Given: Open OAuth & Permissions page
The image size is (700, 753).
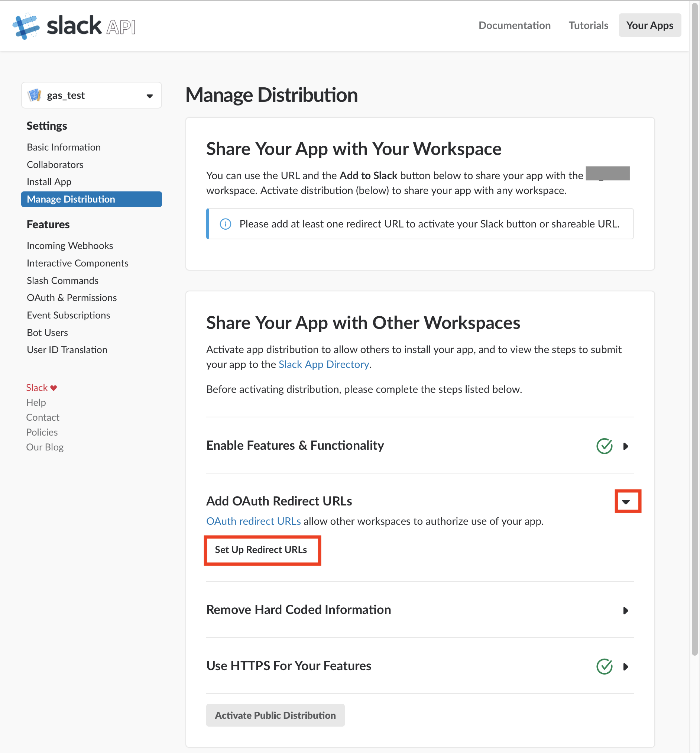Looking at the screenshot, I should click(72, 298).
